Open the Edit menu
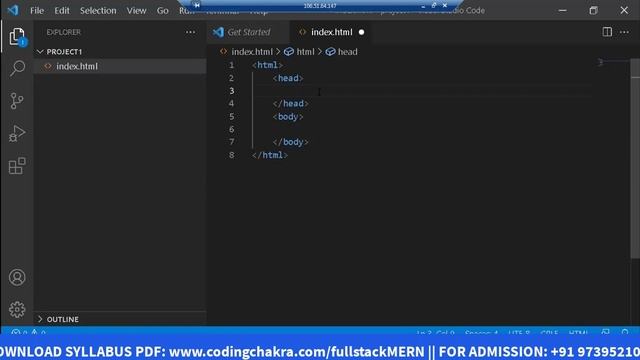The width and height of the screenshot is (640, 360). 62,11
